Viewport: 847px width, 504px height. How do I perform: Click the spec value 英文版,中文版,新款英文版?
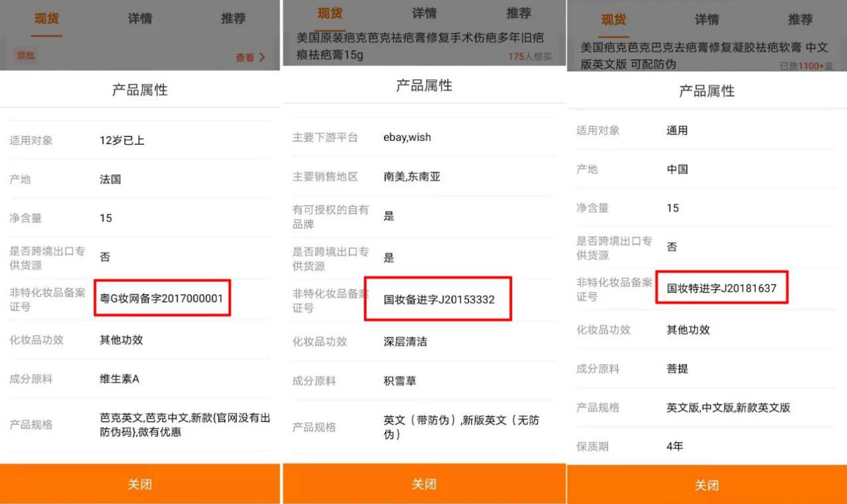(x=728, y=407)
